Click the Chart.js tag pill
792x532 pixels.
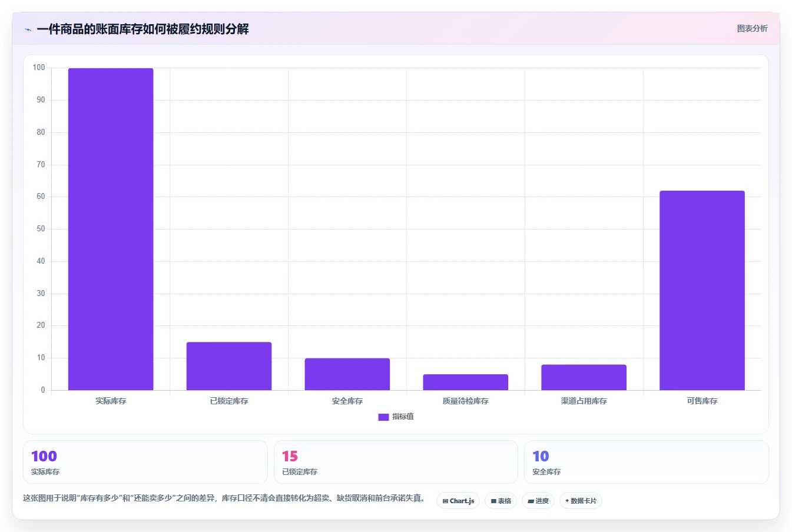pos(458,501)
